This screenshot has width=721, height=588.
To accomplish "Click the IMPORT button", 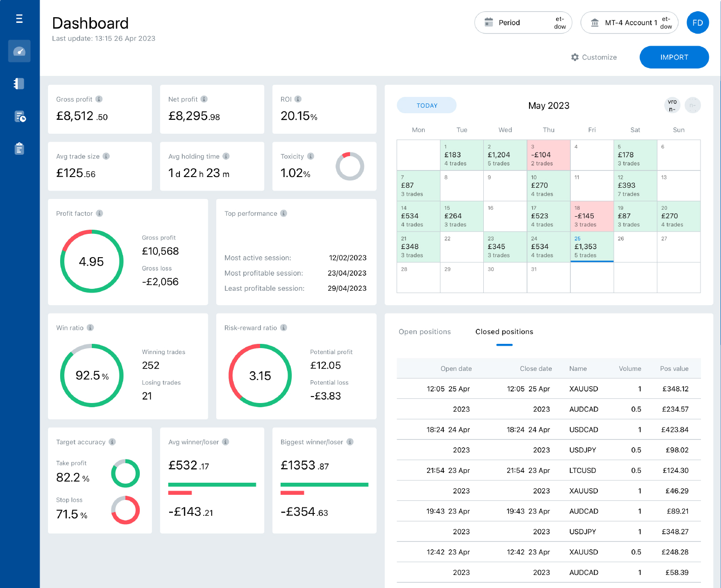I will coord(674,57).
